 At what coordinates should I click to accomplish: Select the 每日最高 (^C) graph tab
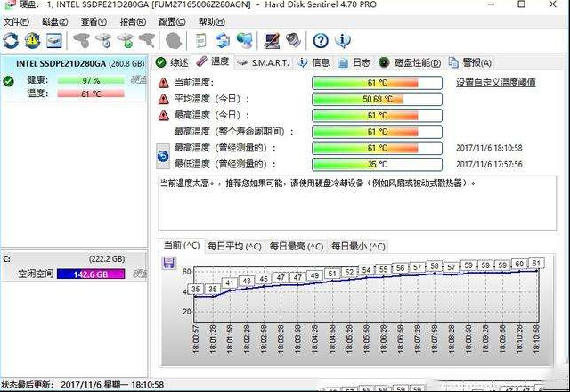(297, 247)
